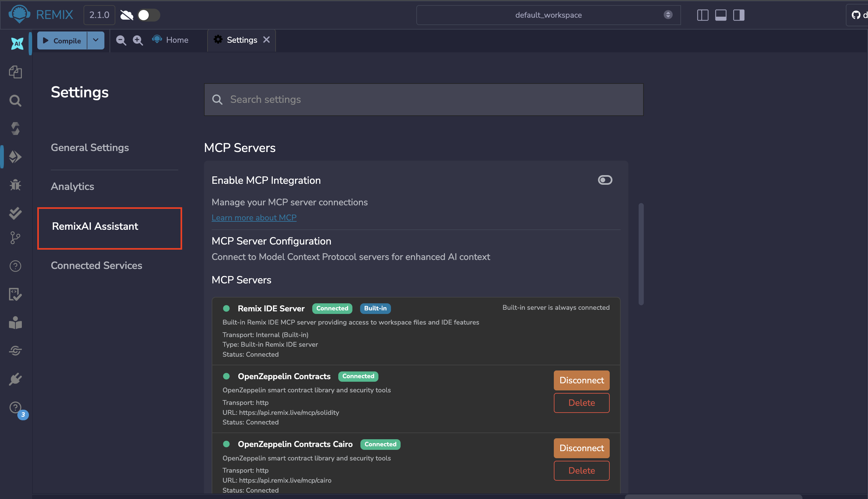Open the double-checkmark testing icon
The image size is (868, 499).
(15, 214)
